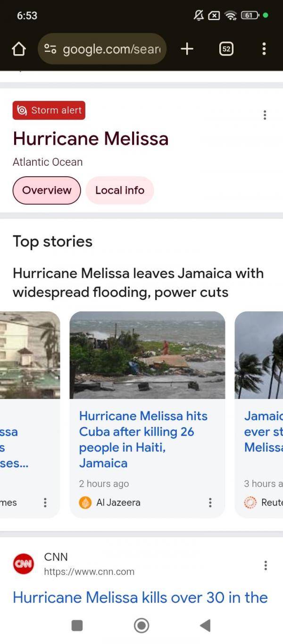The height and width of the screenshot is (644, 283).
Task: Open tab switcher showing 52 tabs
Action: [226, 49]
